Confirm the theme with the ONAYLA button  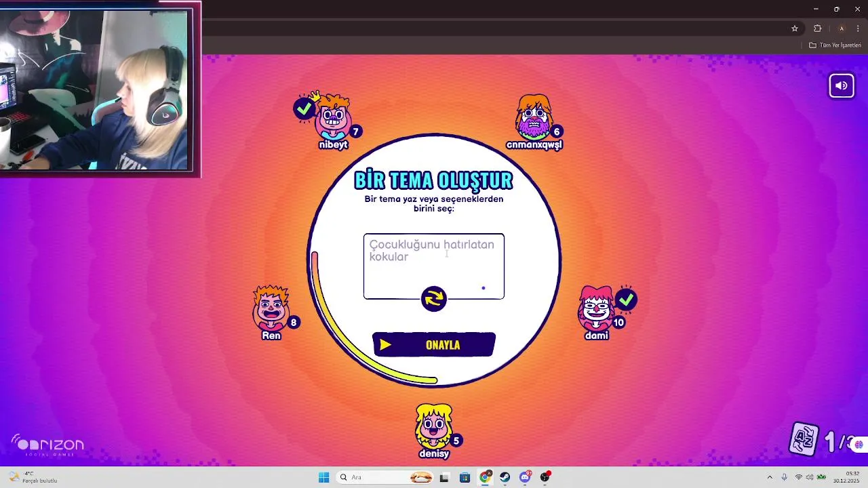pos(434,345)
